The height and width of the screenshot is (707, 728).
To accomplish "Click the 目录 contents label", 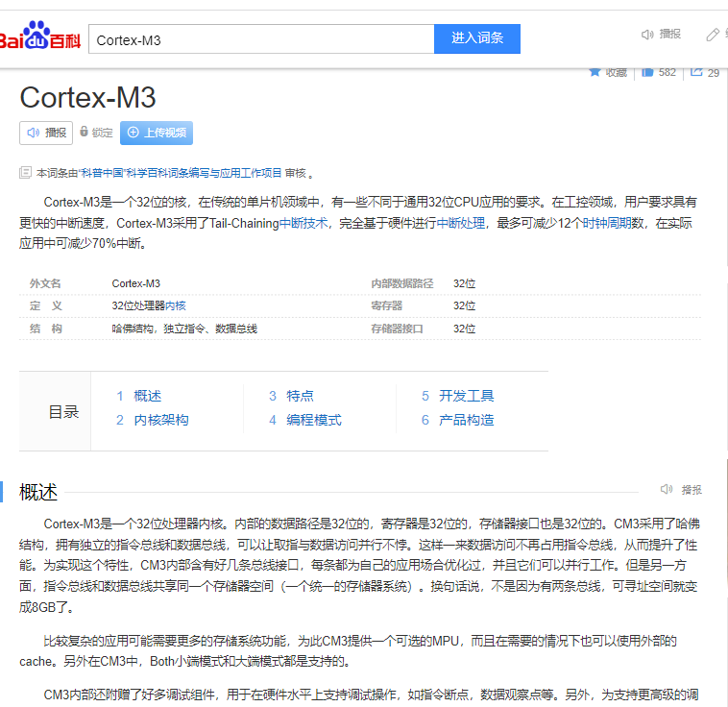I will click(x=63, y=411).
